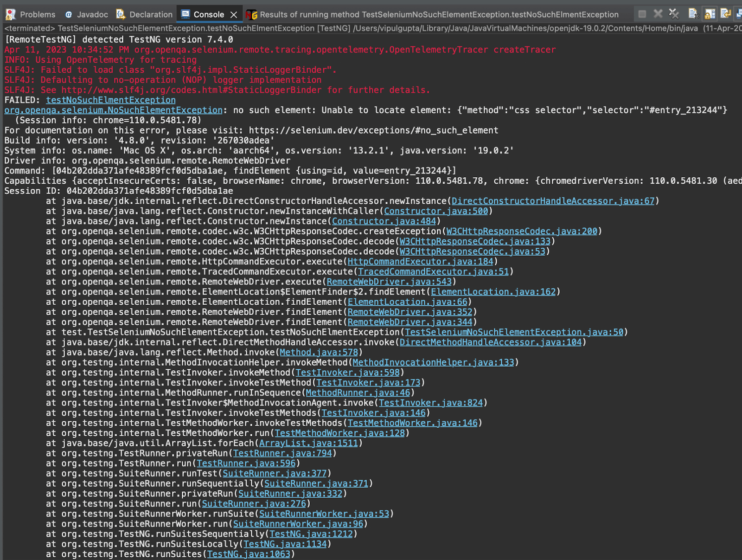Open TestNG.java:1063 link
Viewport: 742px width, 560px height.
[x=249, y=554]
